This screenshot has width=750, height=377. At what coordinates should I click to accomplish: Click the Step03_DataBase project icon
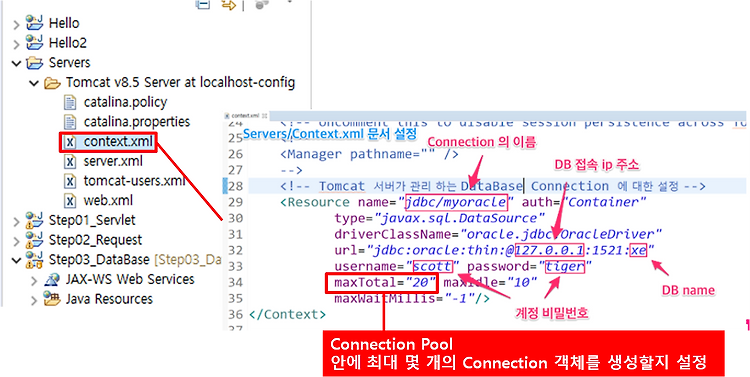coord(34,260)
